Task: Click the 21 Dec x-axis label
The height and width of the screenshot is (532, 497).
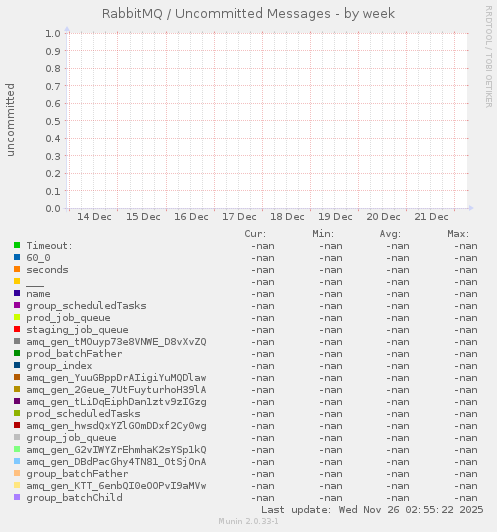Action: [x=432, y=217]
